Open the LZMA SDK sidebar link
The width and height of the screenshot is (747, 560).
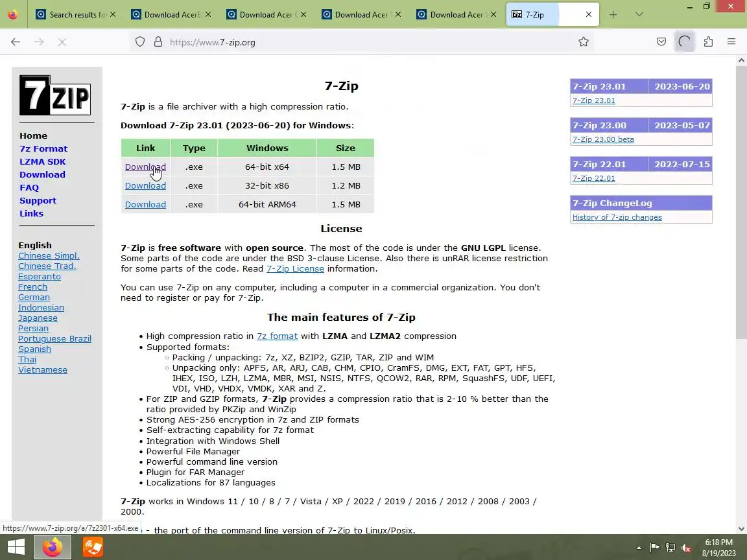pos(42,161)
